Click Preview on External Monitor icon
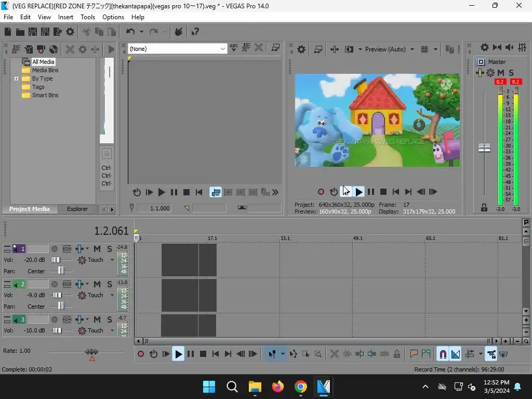The height and width of the screenshot is (399, 532). click(318, 49)
